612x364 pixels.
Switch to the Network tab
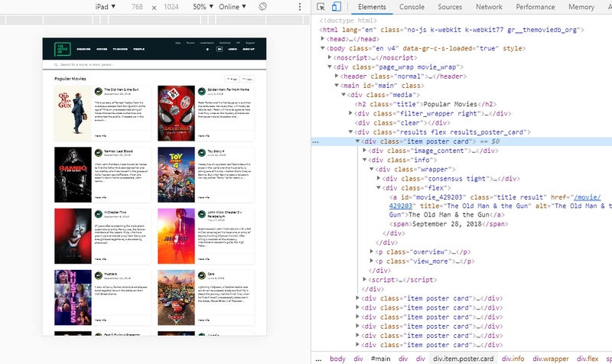click(489, 7)
